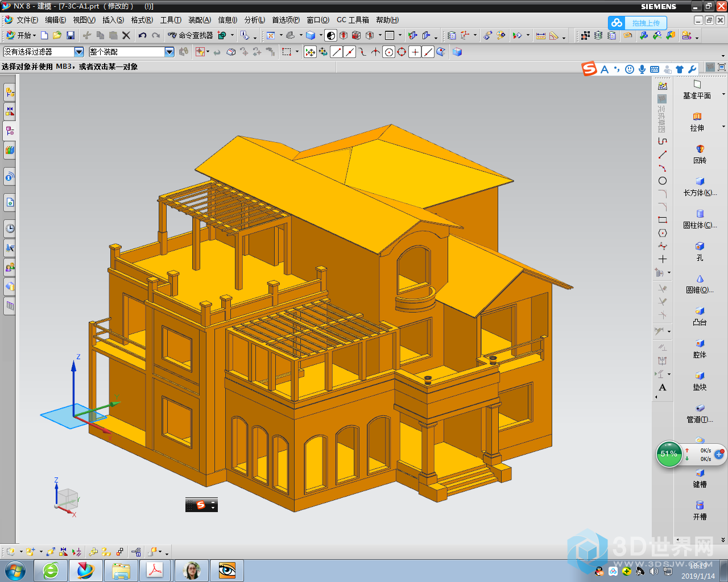728x582 pixels.
Task: Select the 垫块 pad tool
Action: [x=700, y=381]
